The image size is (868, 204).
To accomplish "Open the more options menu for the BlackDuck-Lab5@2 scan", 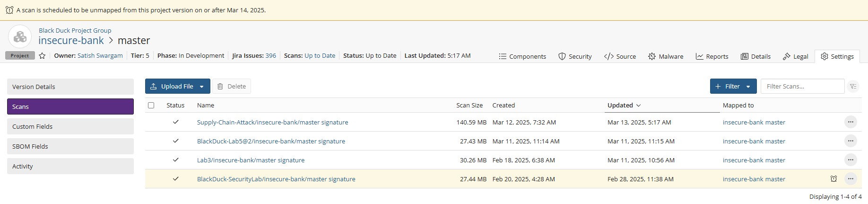I will [851, 141].
